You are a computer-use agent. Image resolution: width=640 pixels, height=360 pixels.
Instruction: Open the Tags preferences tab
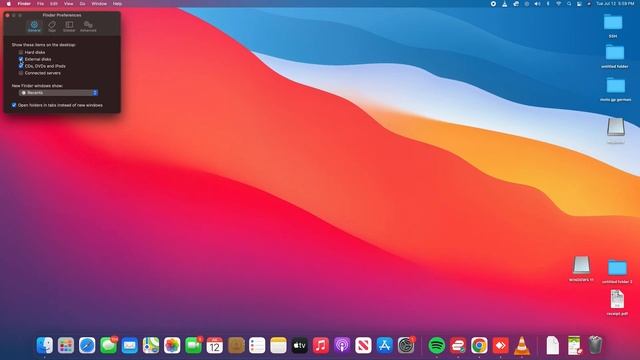tap(52, 27)
